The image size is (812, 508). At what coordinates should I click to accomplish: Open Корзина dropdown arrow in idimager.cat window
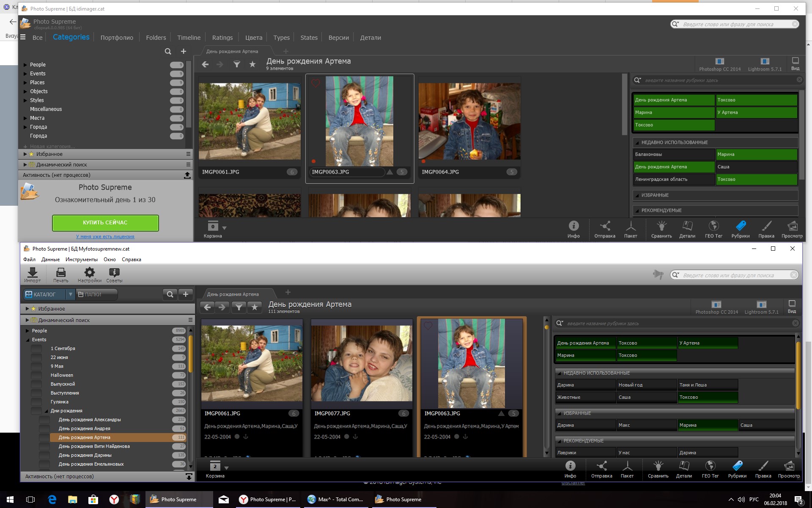click(225, 228)
